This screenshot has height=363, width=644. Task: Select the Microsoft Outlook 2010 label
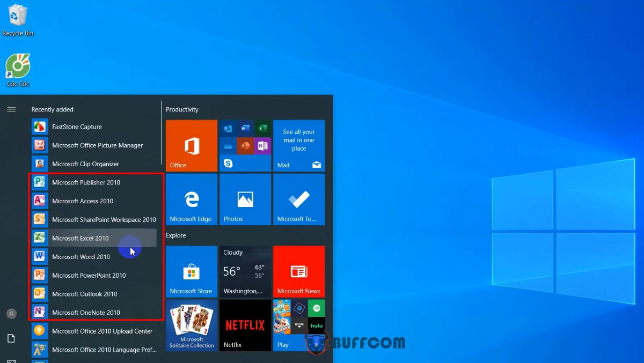tap(85, 294)
